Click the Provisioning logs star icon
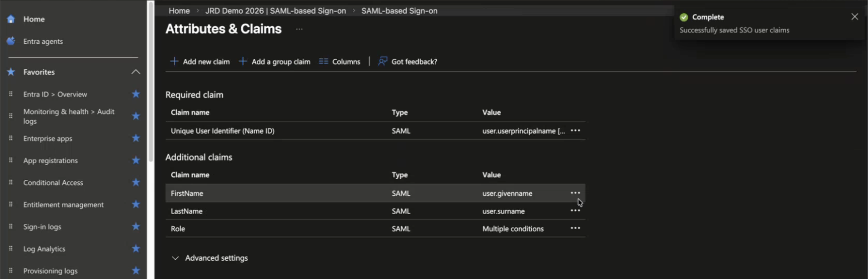The height and width of the screenshot is (279, 868). tap(136, 271)
